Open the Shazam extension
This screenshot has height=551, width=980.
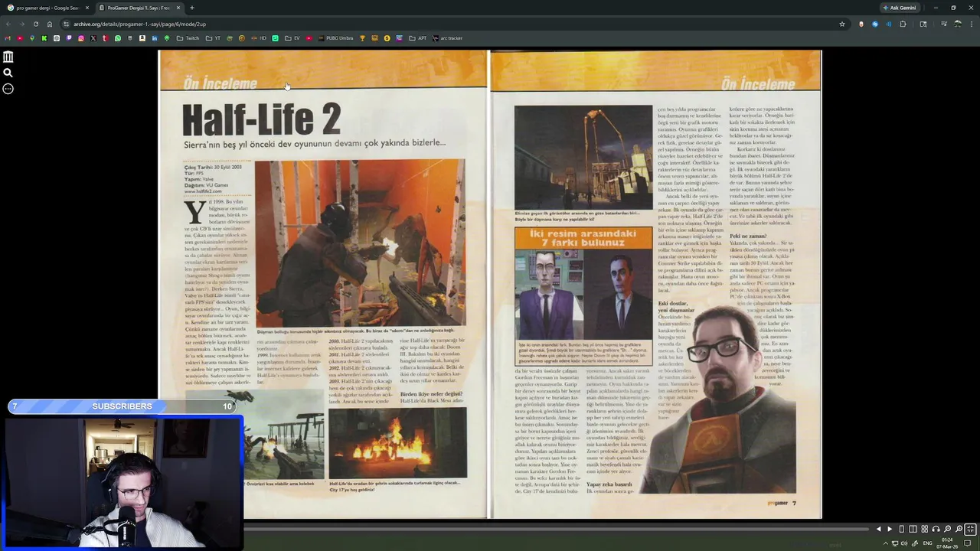pyautogui.click(x=875, y=24)
